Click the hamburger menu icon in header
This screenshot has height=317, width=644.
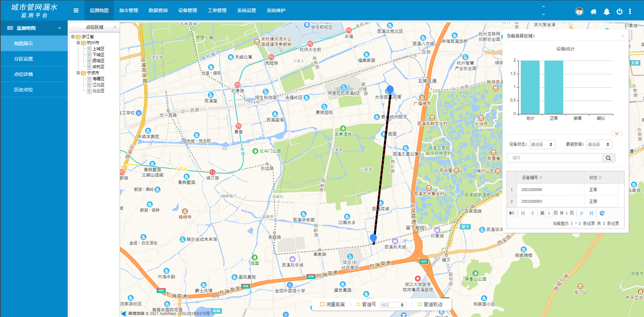coord(76,11)
